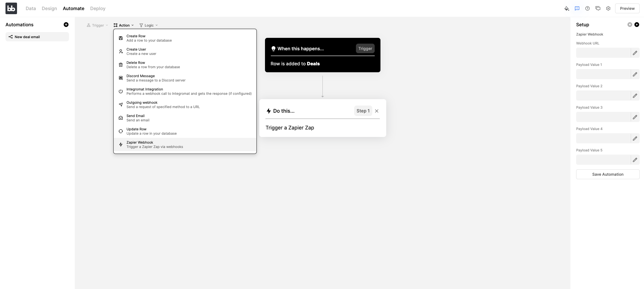The height and width of the screenshot is (289, 644).
Task: Open the theme paint bucket icon
Action: point(567,8)
